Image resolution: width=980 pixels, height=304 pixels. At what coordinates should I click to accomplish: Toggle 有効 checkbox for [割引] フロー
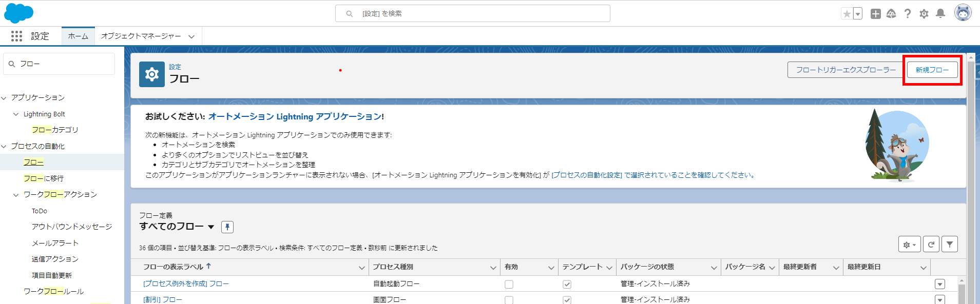(x=509, y=300)
